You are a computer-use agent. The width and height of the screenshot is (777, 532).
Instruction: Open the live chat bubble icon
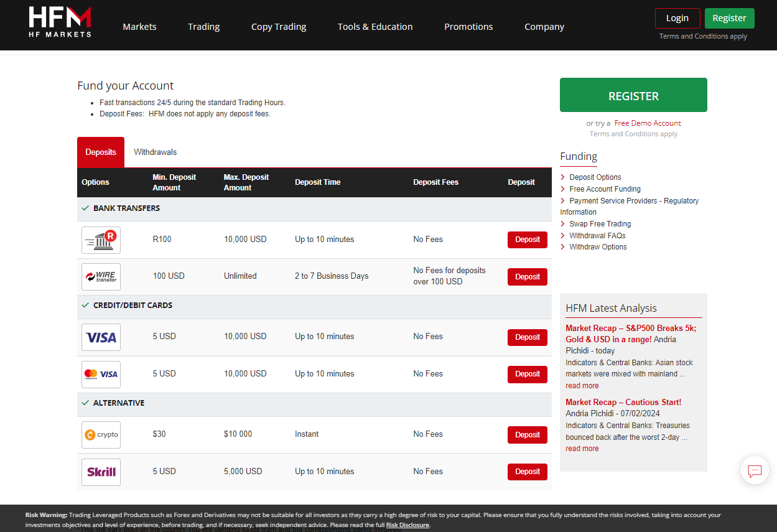(755, 470)
